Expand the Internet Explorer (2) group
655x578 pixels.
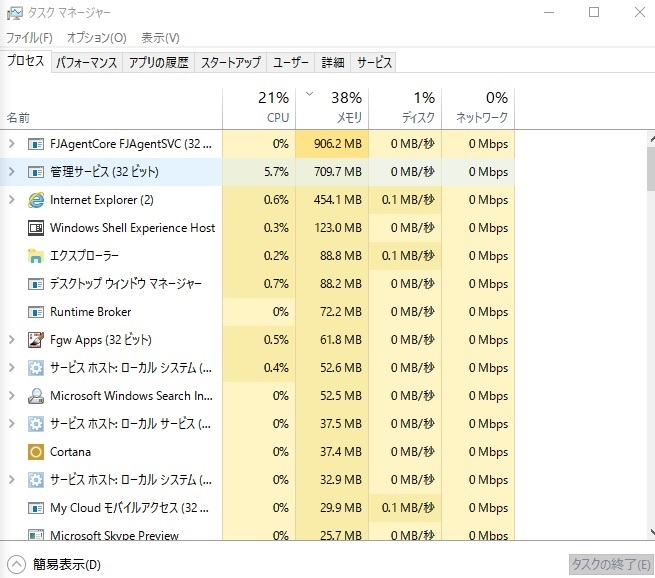coord(12,200)
